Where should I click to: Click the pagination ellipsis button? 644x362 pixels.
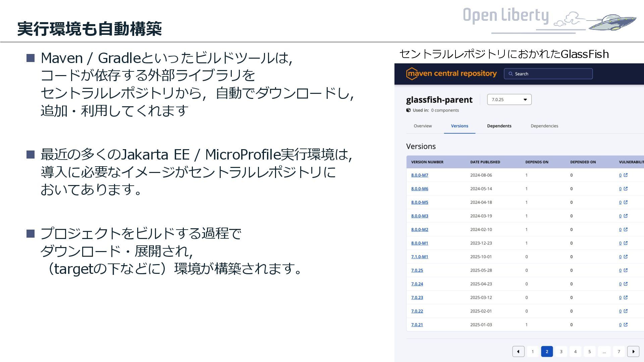[604, 351]
